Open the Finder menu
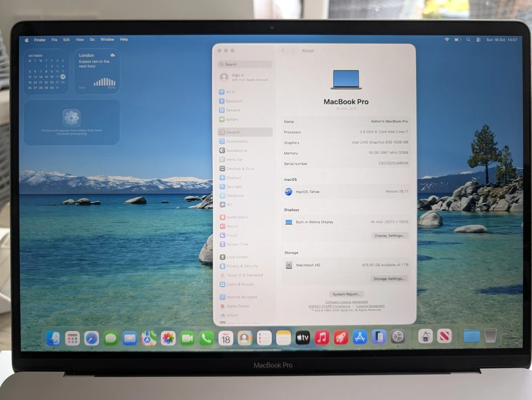 pyautogui.click(x=40, y=40)
